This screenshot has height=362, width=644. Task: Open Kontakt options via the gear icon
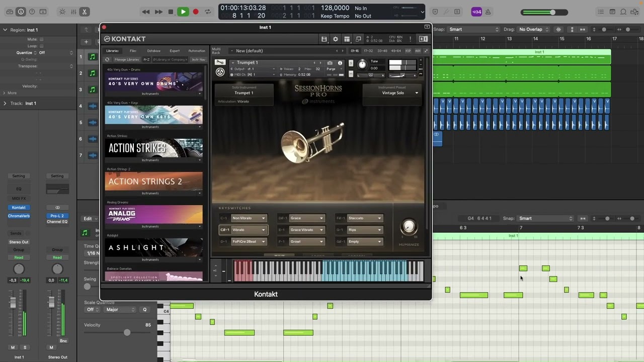point(336,39)
